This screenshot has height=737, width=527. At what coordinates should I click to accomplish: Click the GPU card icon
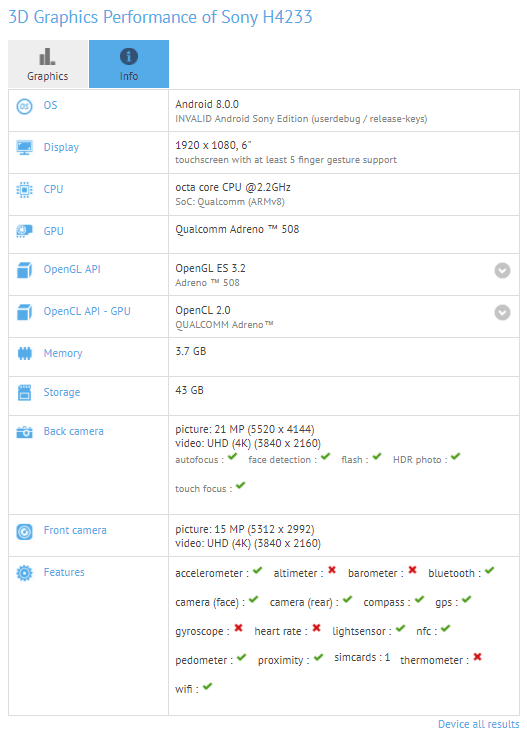pyautogui.click(x=24, y=231)
